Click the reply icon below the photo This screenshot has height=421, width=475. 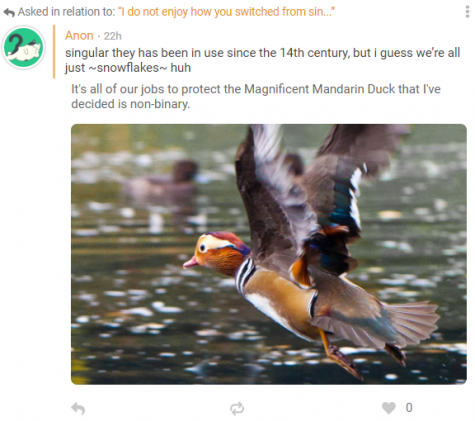point(78,408)
